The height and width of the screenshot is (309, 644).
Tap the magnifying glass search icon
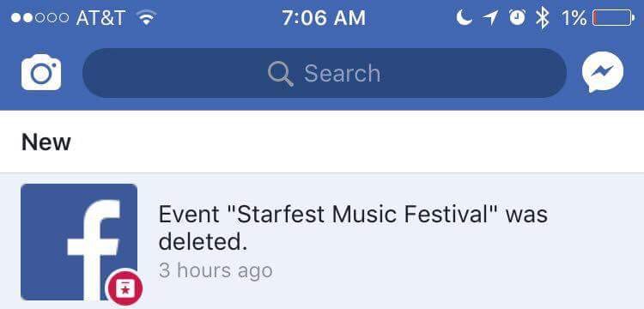tap(281, 75)
